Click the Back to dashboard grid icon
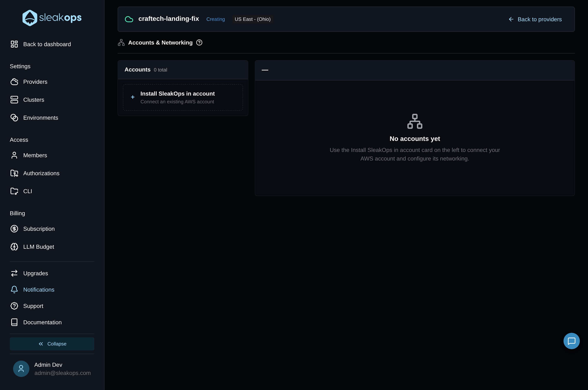This screenshot has width=588, height=390. pos(14,44)
